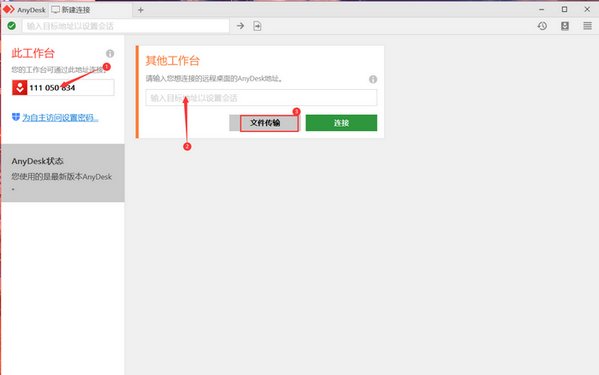This screenshot has width=599, height=375.
Task: Open the session history clock icon
Action: click(542, 26)
